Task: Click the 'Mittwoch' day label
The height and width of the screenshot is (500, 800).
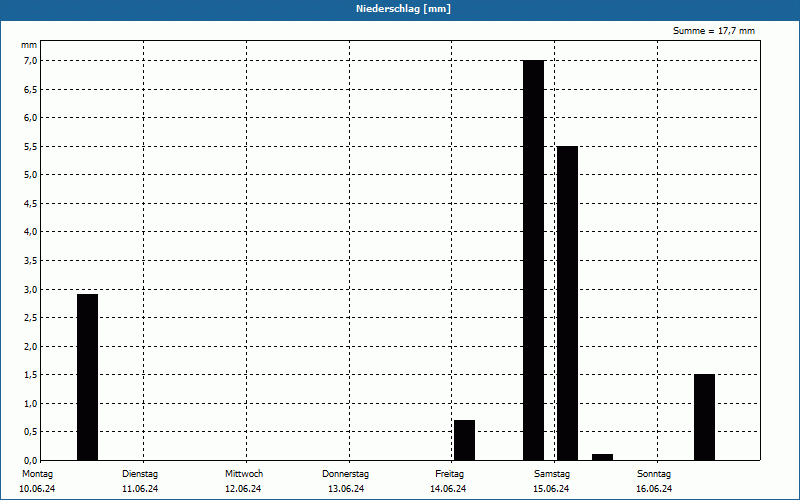Action: pyautogui.click(x=244, y=474)
